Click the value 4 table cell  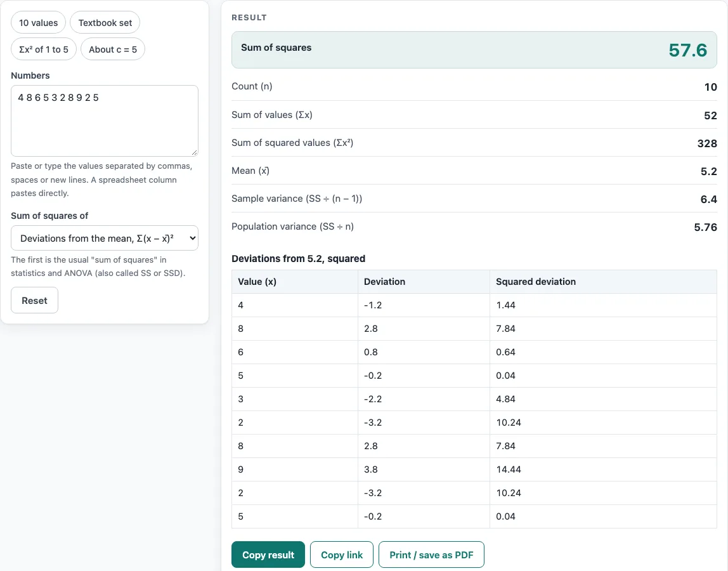click(295, 305)
